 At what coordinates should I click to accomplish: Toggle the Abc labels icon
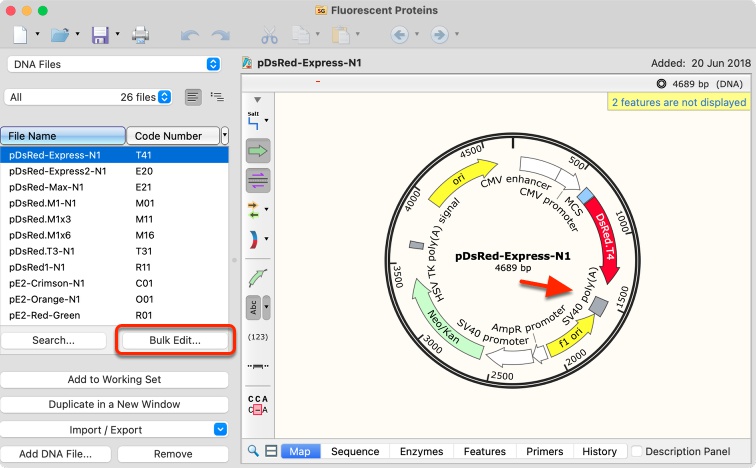click(254, 308)
